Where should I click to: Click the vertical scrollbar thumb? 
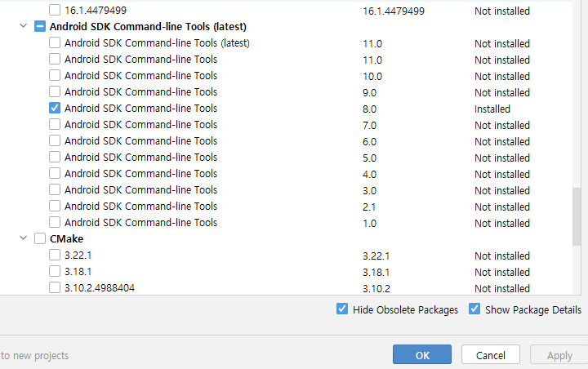[577, 216]
